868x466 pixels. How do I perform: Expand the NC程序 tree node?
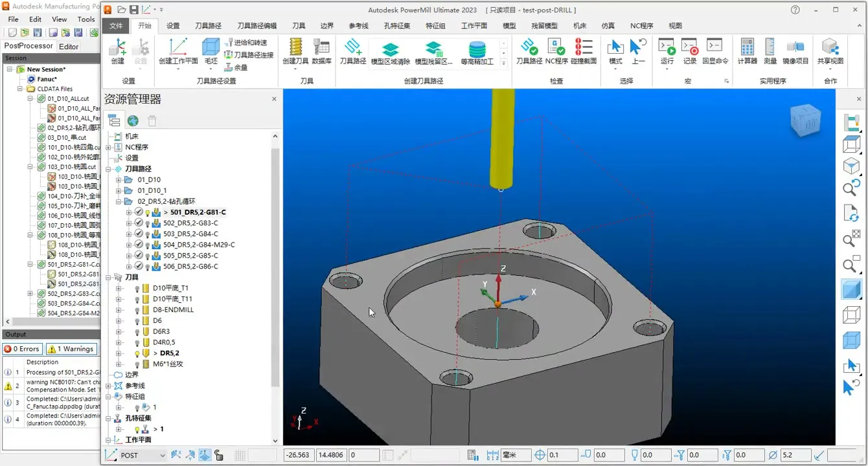pyautogui.click(x=109, y=148)
